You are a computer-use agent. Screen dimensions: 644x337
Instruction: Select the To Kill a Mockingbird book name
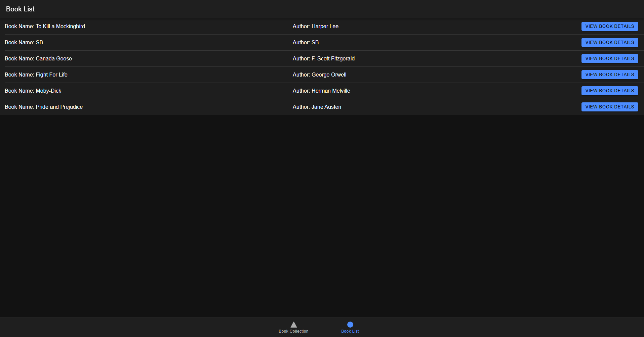coord(45,27)
